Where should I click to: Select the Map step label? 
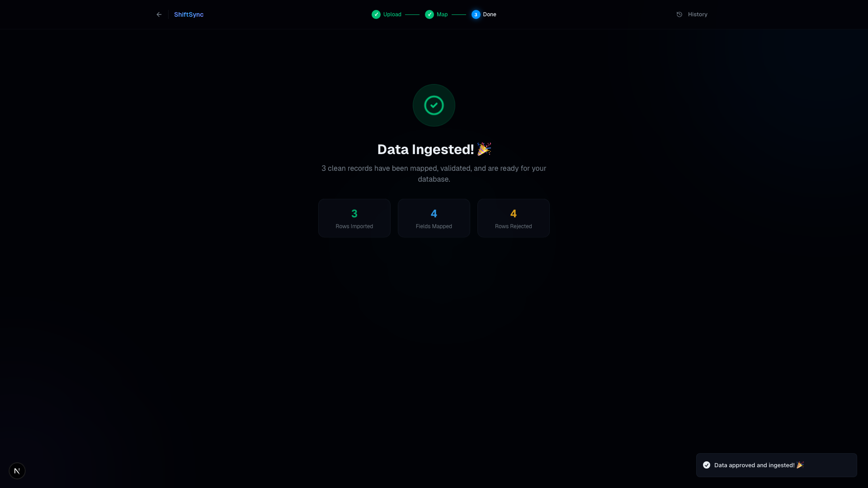(x=442, y=14)
